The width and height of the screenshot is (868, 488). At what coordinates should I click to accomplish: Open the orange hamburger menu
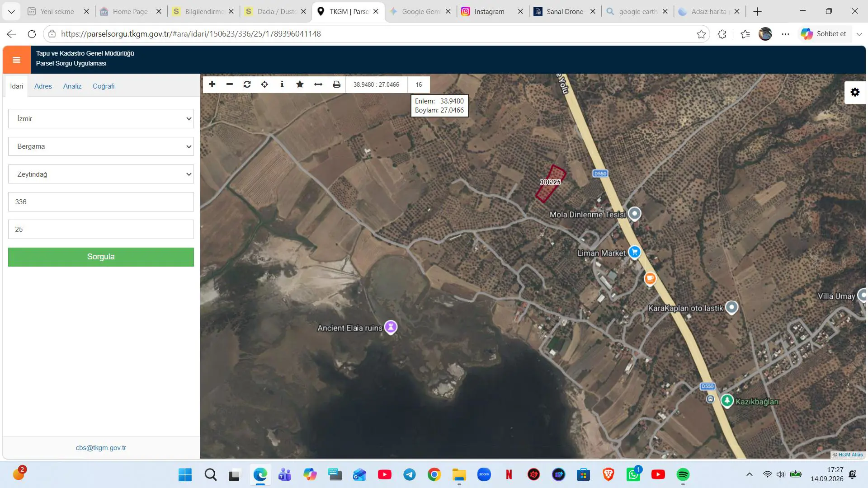(17, 60)
